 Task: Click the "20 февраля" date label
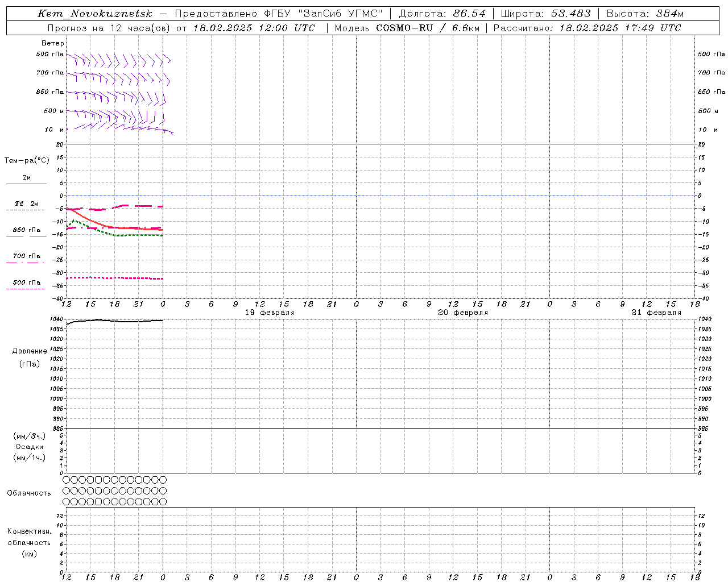463,313
